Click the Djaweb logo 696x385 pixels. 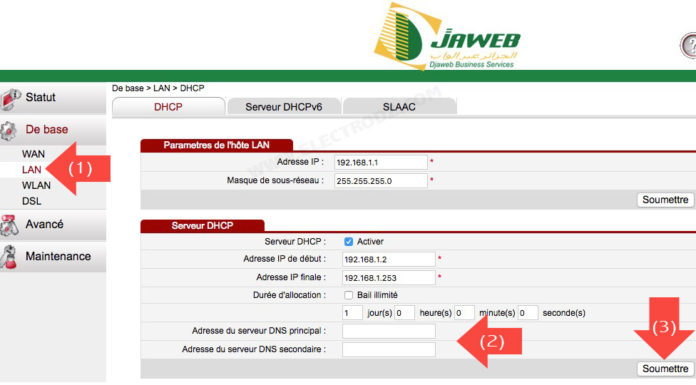(447, 36)
